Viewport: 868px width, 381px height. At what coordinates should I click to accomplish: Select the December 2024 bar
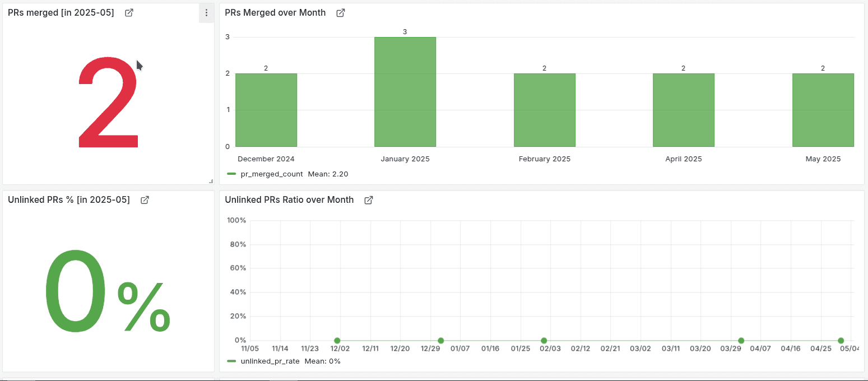(266, 110)
